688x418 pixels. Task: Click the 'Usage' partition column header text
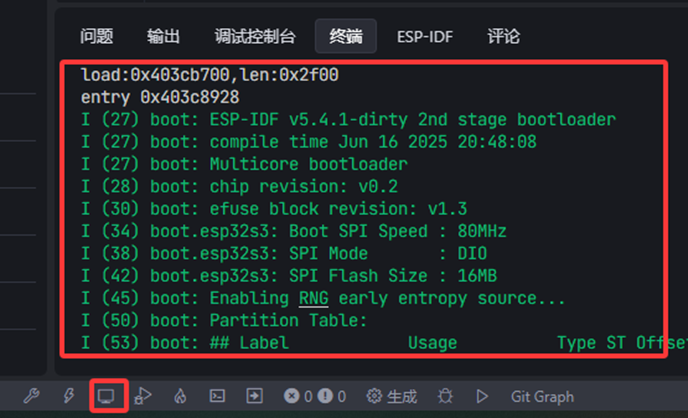[x=433, y=343]
